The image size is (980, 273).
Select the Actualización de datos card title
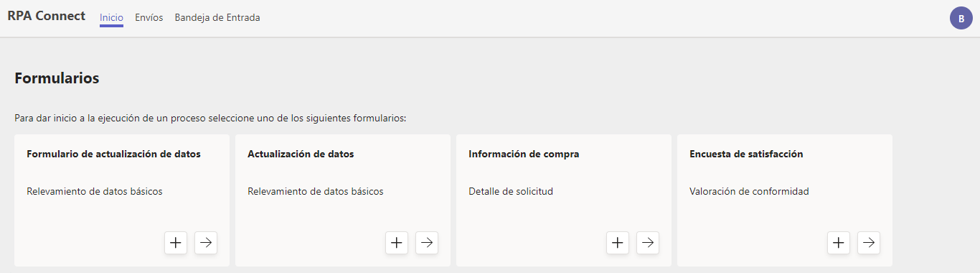click(x=301, y=154)
